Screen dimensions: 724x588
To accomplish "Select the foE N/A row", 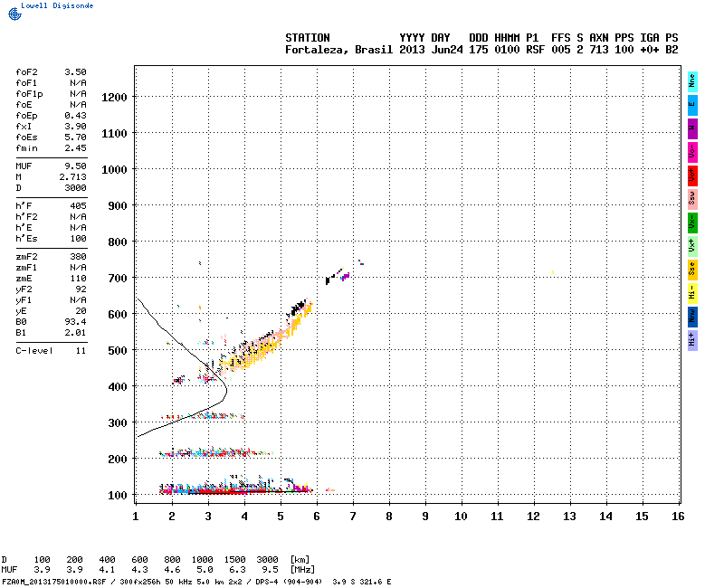I will point(51,105).
